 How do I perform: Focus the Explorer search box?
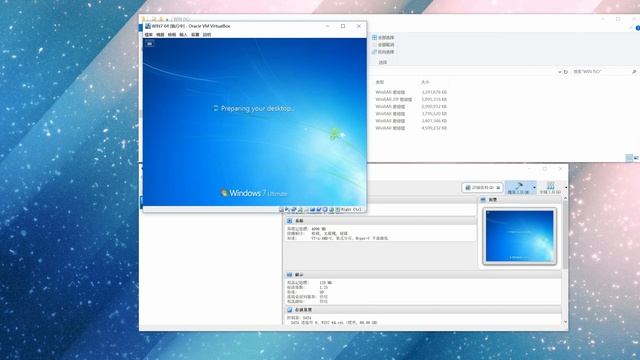[x=604, y=72]
